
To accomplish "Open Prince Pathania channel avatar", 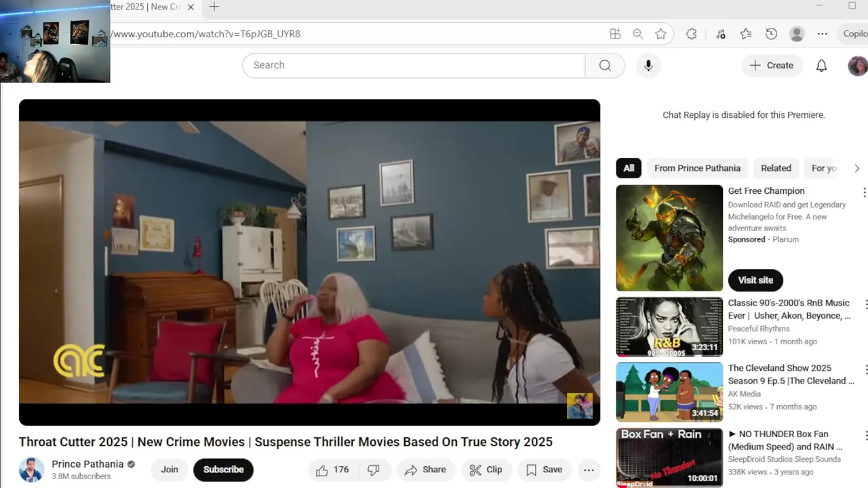I will click(x=31, y=470).
